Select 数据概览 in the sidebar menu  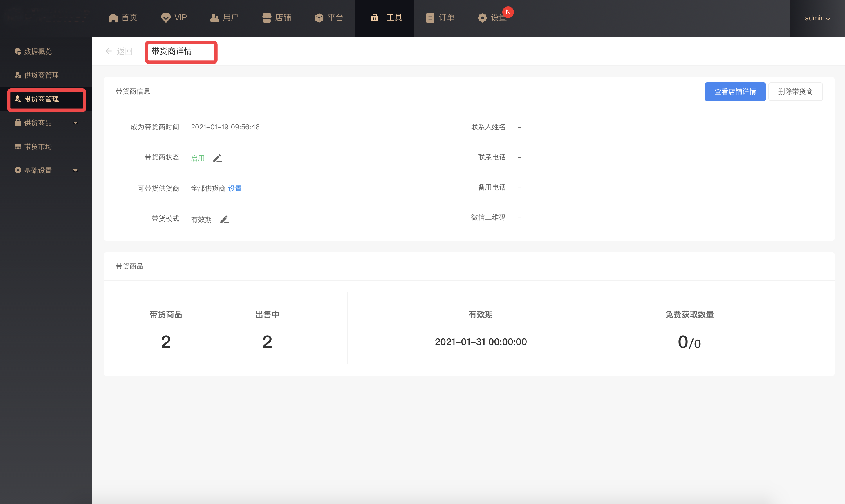coord(38,51)
